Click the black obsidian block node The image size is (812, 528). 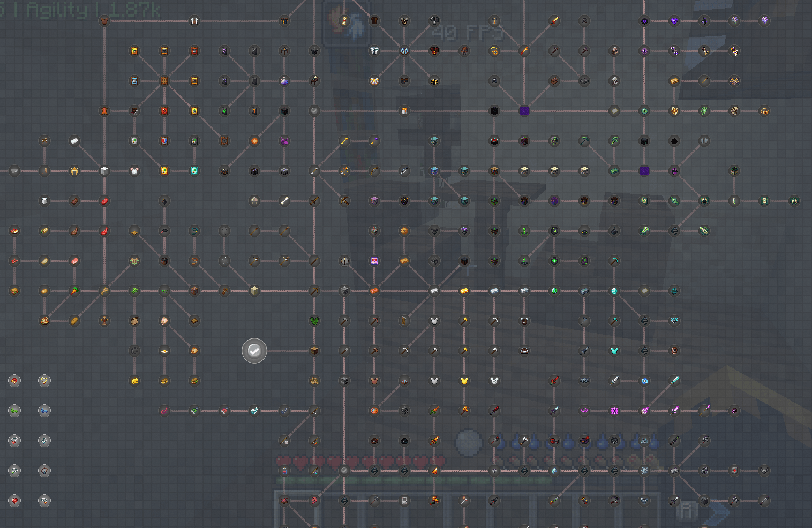(x=494, y=111)
